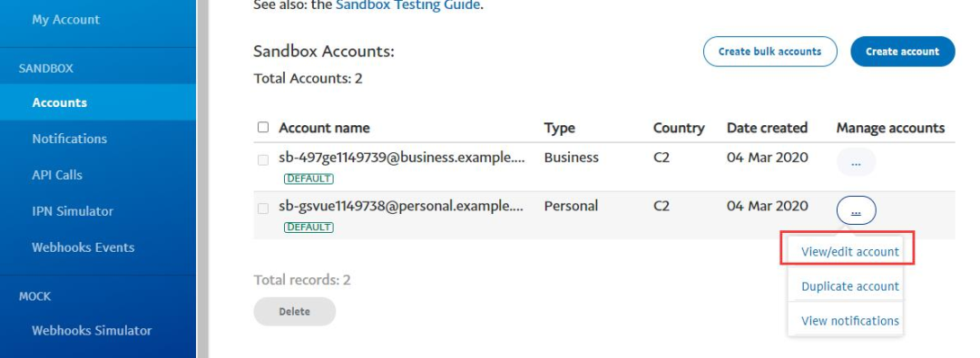Open the Sandbox Testing Guide link
The height and width of the screenshot is (358, 980).
(407, 5)
